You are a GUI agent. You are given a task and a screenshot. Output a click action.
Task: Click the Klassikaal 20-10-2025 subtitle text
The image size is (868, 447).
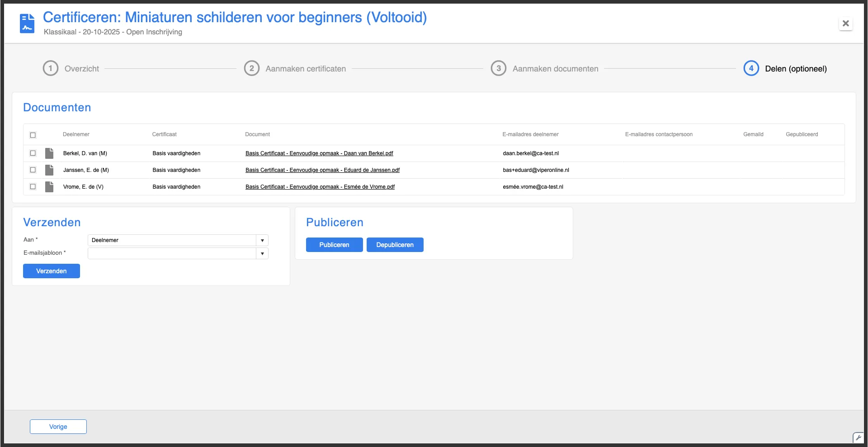pyautogui.click(x=113, y=32)
